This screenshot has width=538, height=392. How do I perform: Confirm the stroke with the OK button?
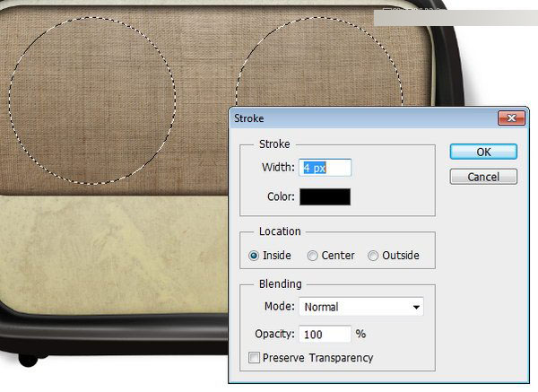pyautogui.click(x=483, y=152)
